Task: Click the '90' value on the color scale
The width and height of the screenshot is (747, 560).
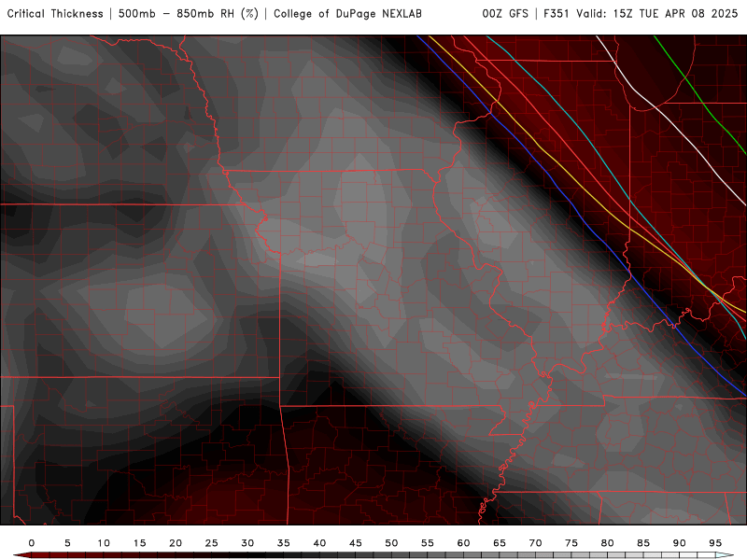Action: pyautogui.click(x=680, y=543)
